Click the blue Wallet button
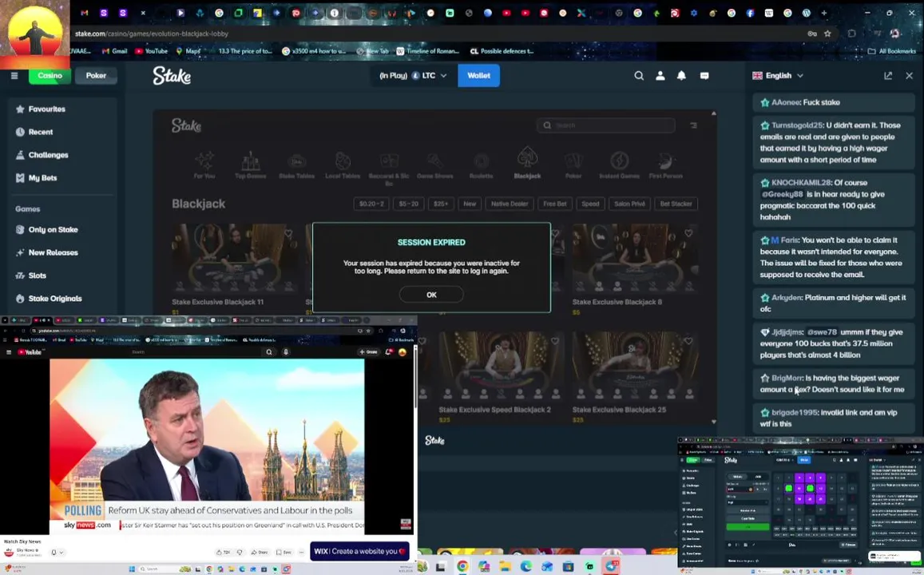This screenshot has width=924, height=575. [478, 75]
